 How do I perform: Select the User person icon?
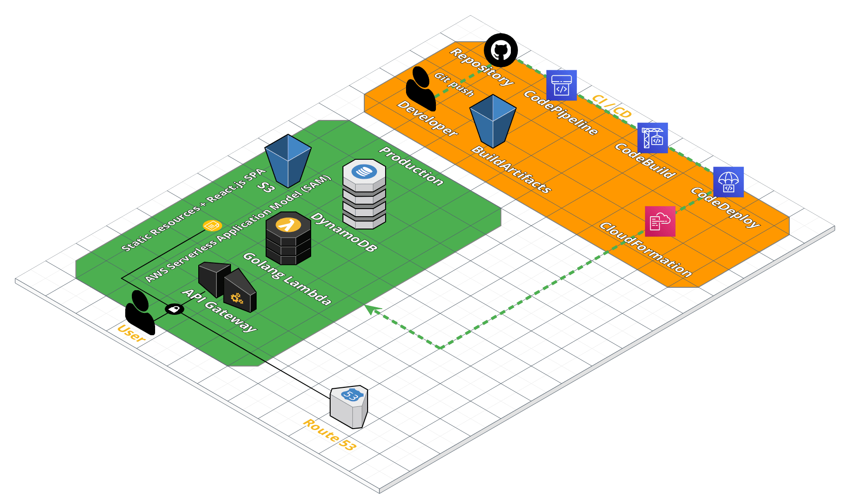click(140, 313)
